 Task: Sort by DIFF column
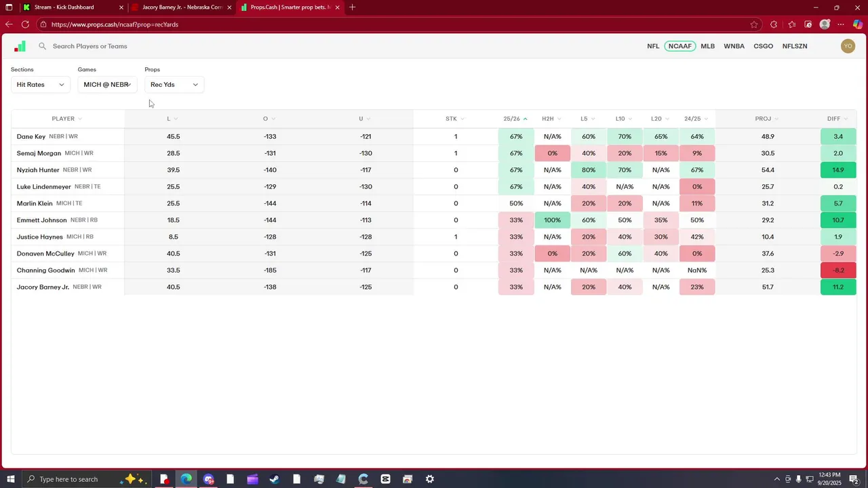(x=837, y=119)
